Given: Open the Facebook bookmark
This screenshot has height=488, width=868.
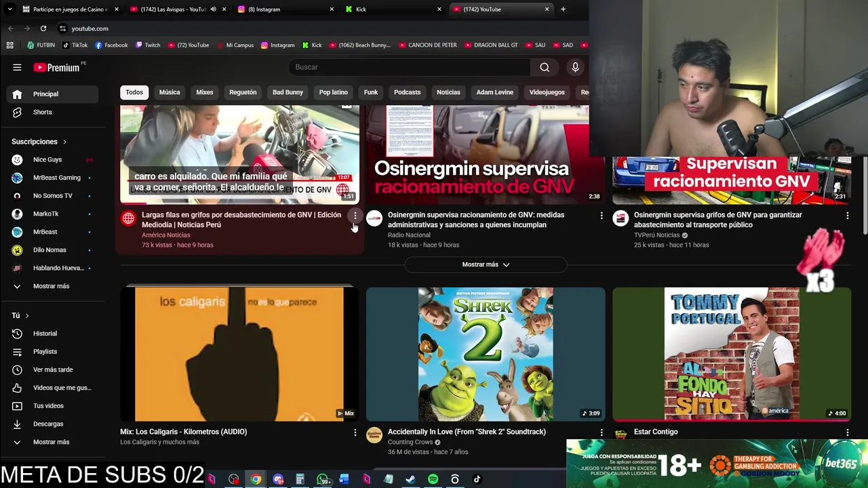Looking at the screenshot, I should tap(111, 45).
